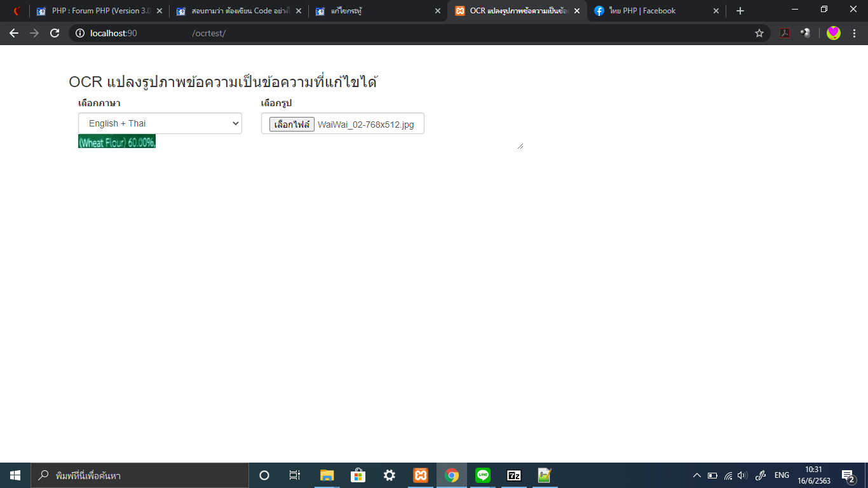Image resolution: width=868 pixels, height=488 pixels.
Task: Open the notification center
Action: click(848, 475)
